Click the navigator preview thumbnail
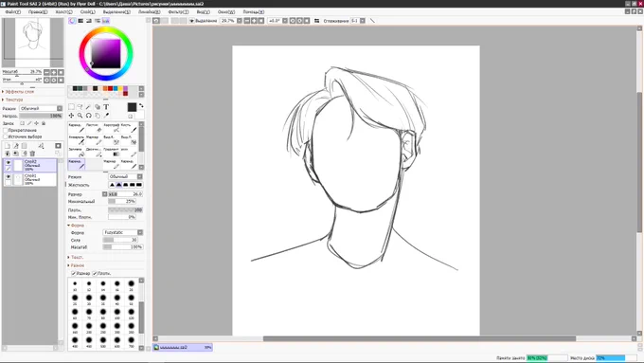This screenshot has height=363, width=644. coord(33,42)
